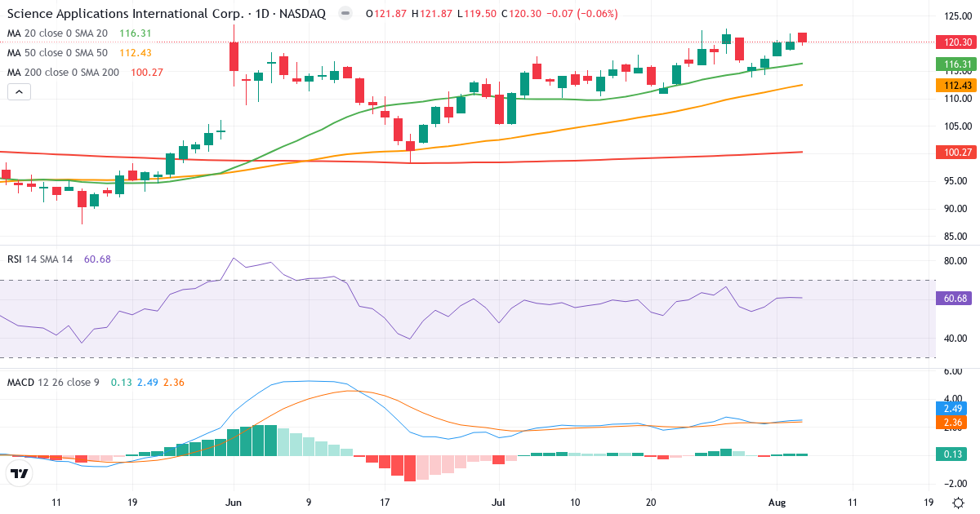Click the red 100.27 SMA 200 price tag

pos(956,153)
